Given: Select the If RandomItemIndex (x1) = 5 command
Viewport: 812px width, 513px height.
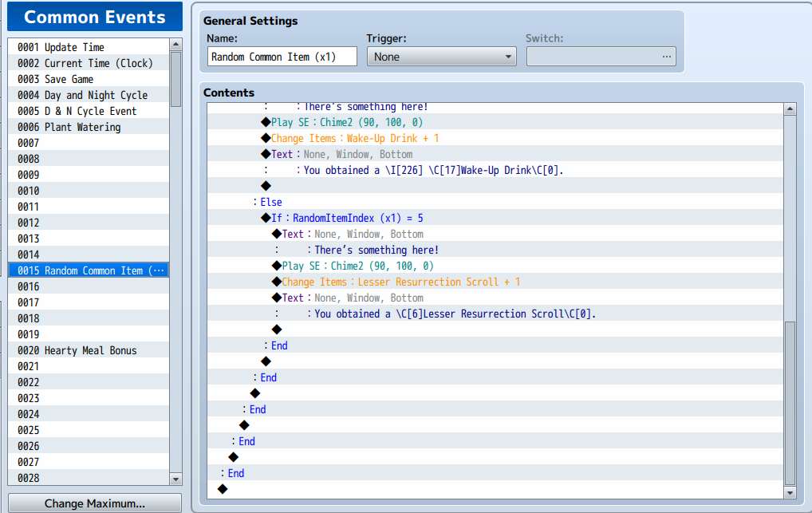Looking at the screenshot, I should click(x=495, y=218).
